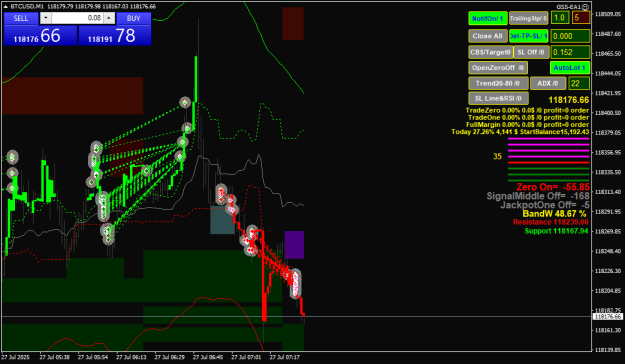Screen dimensions: 625x364
Task: Focus the 0.08 lot volume field
Action: [x=77, y=18]
